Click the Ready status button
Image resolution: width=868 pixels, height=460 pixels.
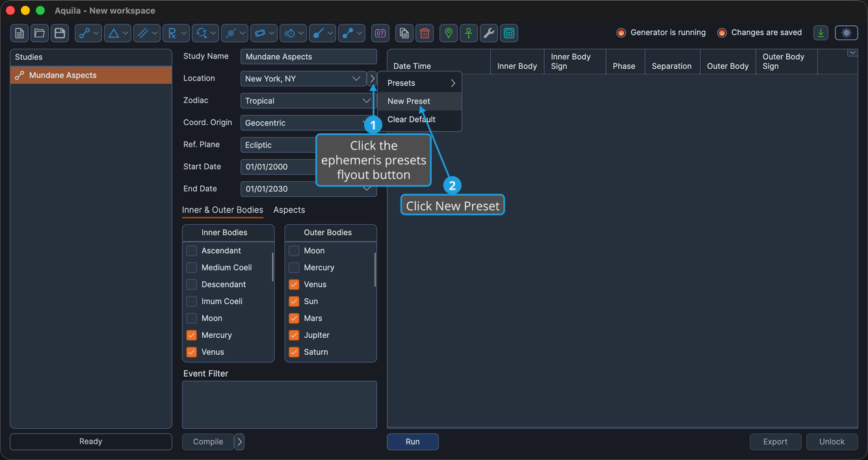(91, 442)
